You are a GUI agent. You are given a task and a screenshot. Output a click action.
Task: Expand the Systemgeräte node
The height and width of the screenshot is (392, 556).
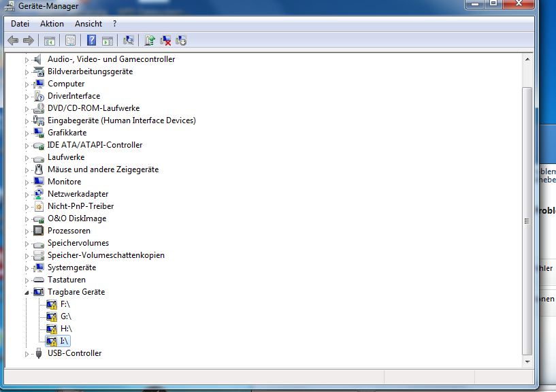pyautogui.click(x=27, y=268)
